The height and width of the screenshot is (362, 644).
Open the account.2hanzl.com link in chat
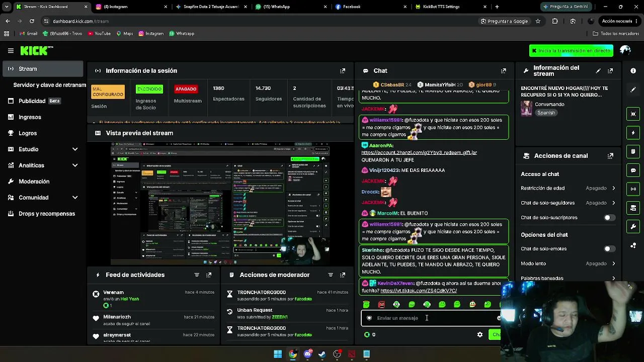419,152
